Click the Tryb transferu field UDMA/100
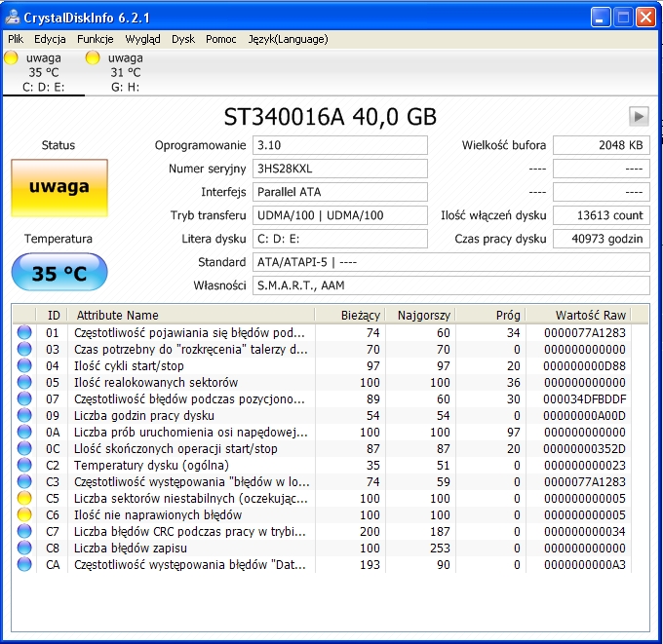Viewport: 663px width, 644px height. [x=340, y=215]
